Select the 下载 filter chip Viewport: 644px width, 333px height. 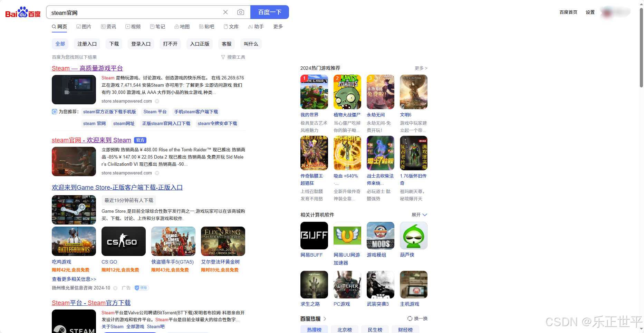(x=114, y=44)
